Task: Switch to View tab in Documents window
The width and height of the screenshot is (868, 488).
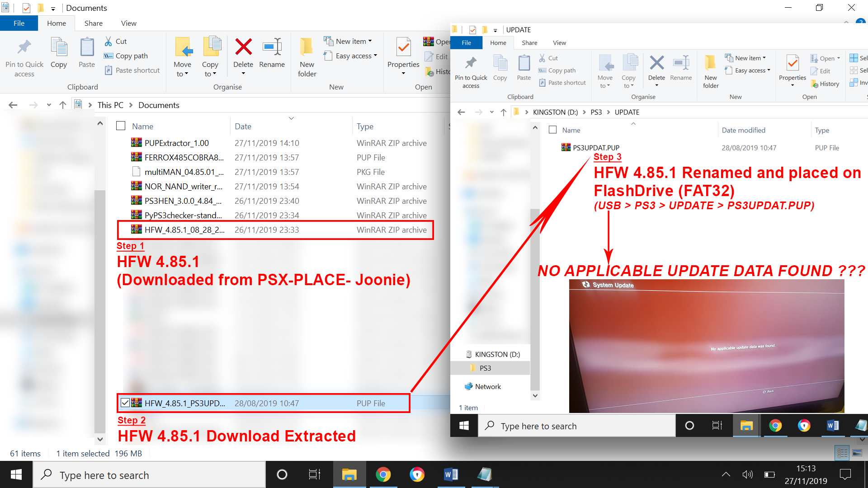Action: click(129, 23)
